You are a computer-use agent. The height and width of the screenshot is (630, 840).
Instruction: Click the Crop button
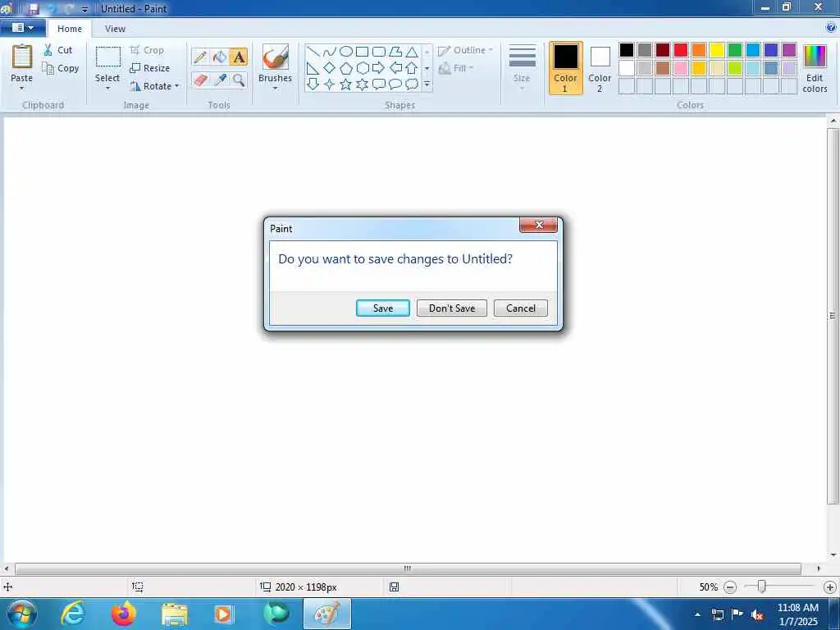tap(147, 50)
